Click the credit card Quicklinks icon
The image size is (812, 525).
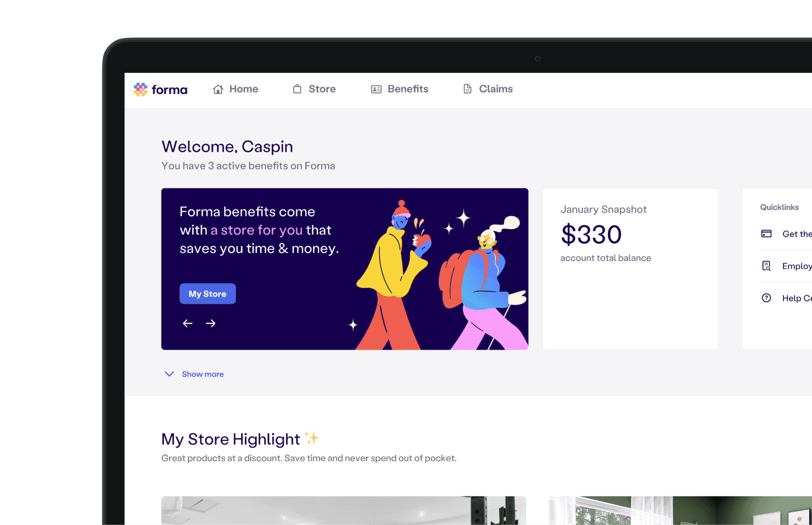click(766, 233)
